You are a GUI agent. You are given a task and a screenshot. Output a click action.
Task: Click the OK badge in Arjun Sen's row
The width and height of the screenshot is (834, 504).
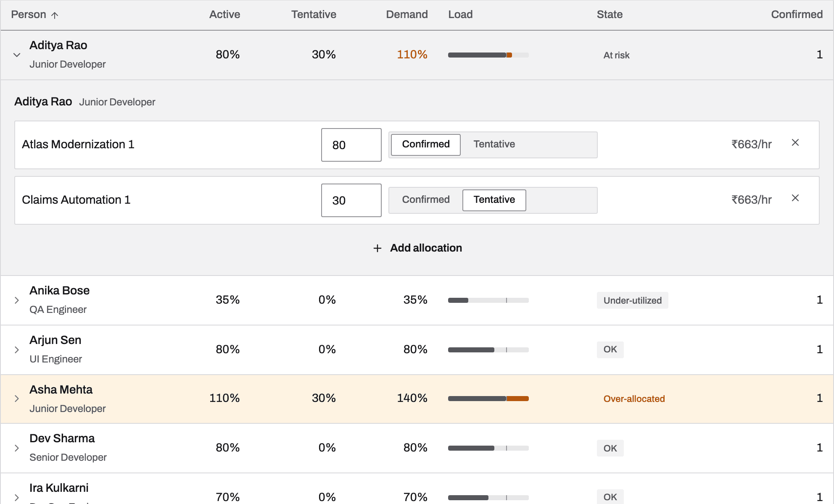(x=610, y=349)
